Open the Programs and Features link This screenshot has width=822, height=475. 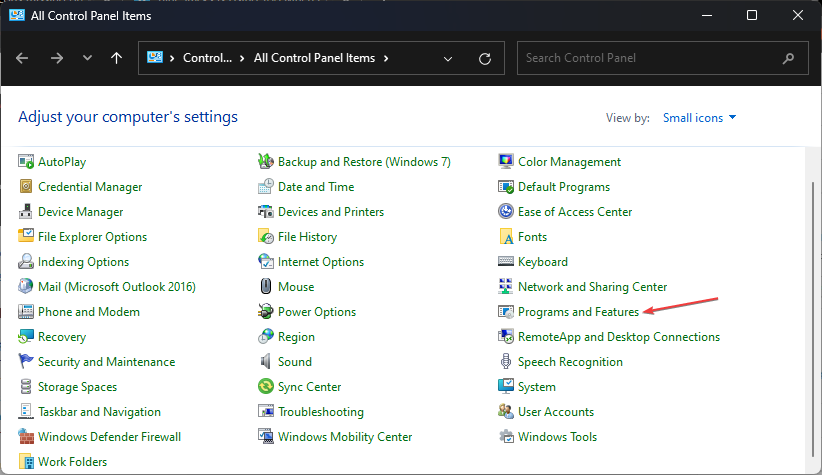click(x=578, y=312)
